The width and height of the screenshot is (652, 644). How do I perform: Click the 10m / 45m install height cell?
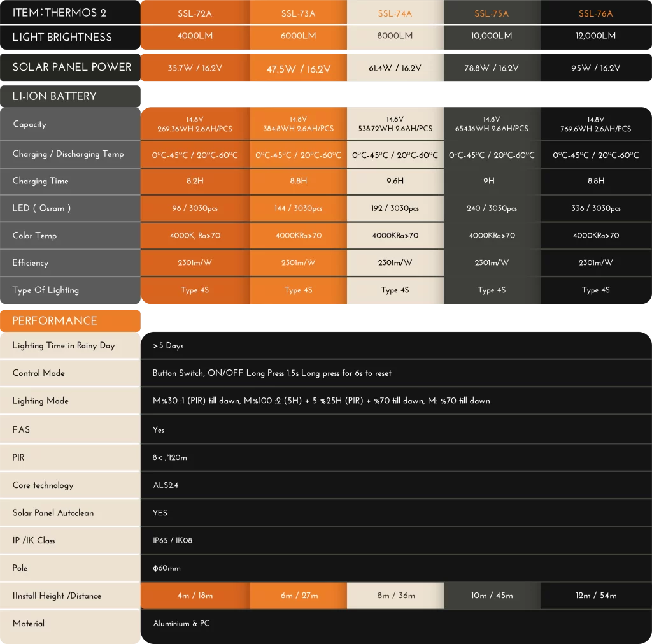tap(492, 596)
